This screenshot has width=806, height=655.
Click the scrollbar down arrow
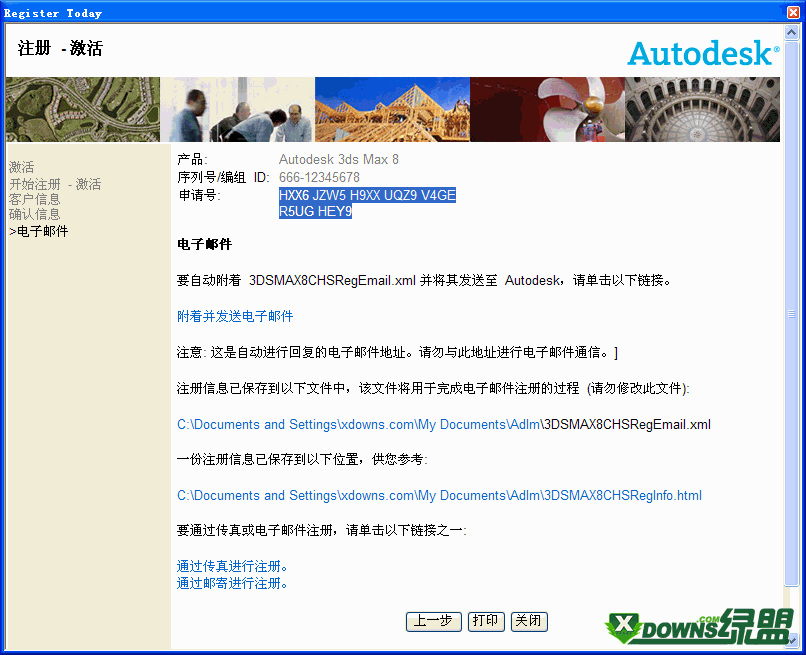pyautogui.click(x=791, y=641)
